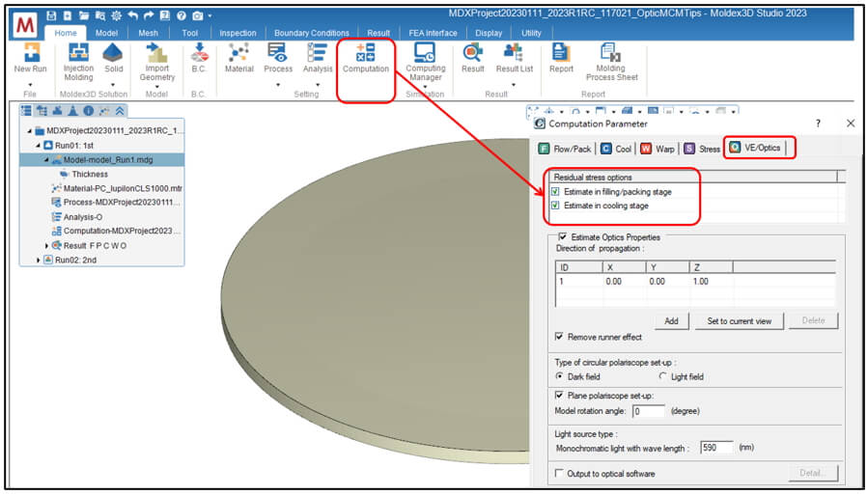Screen dimensions: 868x495
Task: Toggle Plane polariscope set-up checkbox
Action: tap(559, 396)
